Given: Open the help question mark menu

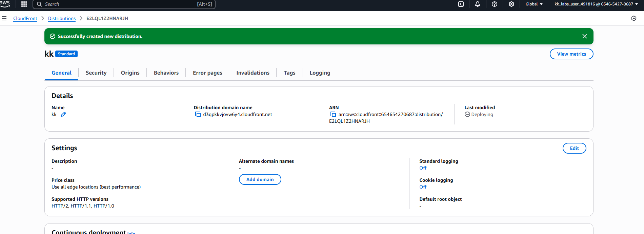Looking at the screenshot, I should click(x=495, y=4).
